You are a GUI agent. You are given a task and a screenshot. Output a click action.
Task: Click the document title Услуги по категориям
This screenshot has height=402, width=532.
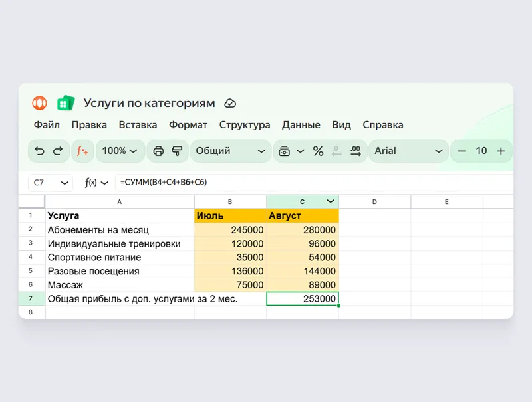click(149, 103)
